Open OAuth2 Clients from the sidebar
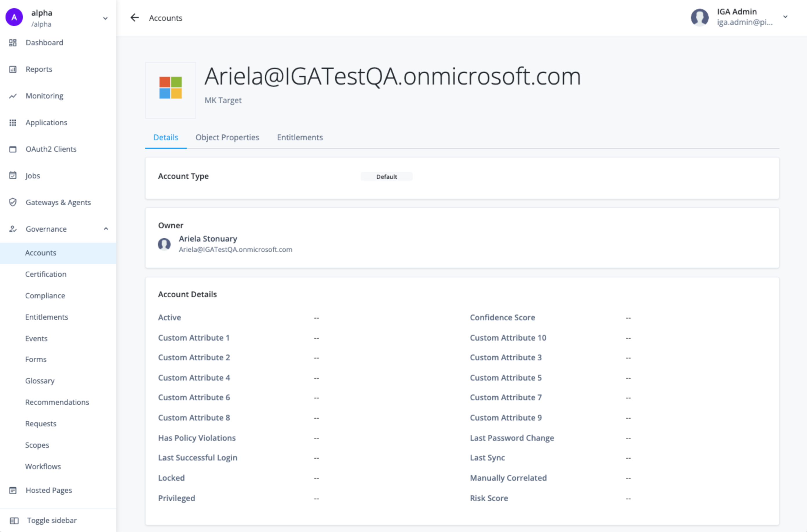Screen dimensions: 807x532 click(51, 149)
